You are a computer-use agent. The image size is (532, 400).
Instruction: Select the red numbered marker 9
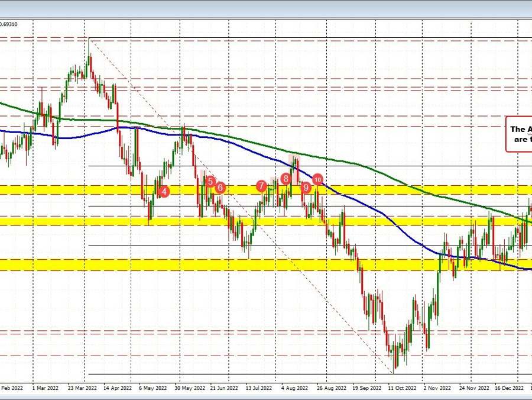[x=306, y=188]
